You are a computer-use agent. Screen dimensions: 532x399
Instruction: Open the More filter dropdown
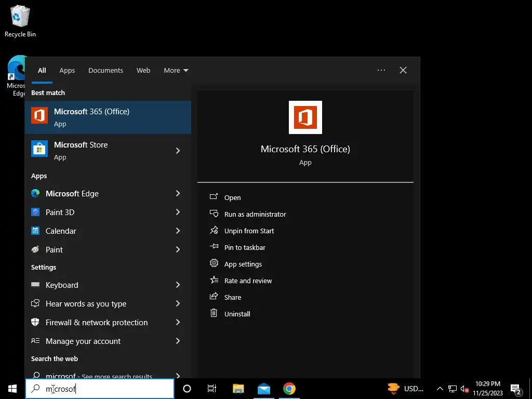click(x=176, y=70)
